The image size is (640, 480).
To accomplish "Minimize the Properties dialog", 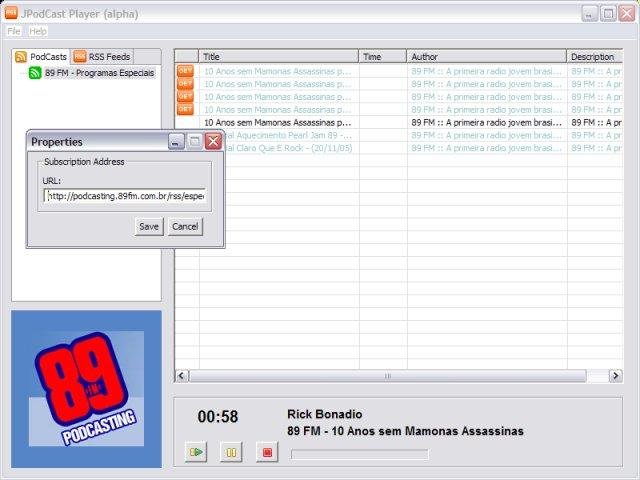I will (176, 142).
